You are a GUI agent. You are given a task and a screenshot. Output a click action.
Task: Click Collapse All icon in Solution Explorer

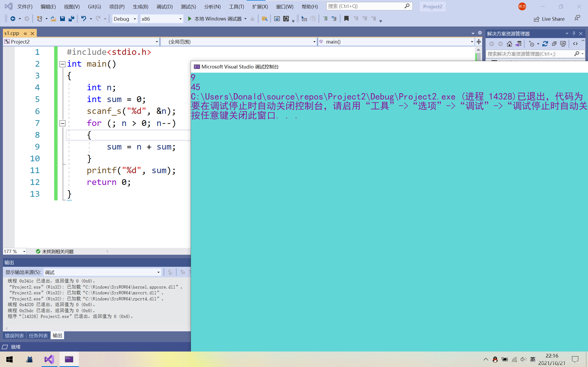tap(554, 44)
